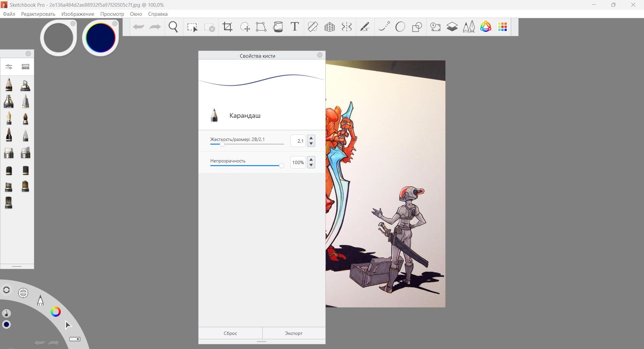644x349 pixels.
Task: Open the Color Library grid icon
Action: point(502,27)
